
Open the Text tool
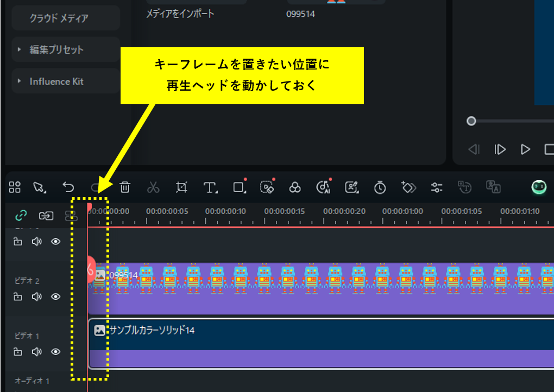209,187
